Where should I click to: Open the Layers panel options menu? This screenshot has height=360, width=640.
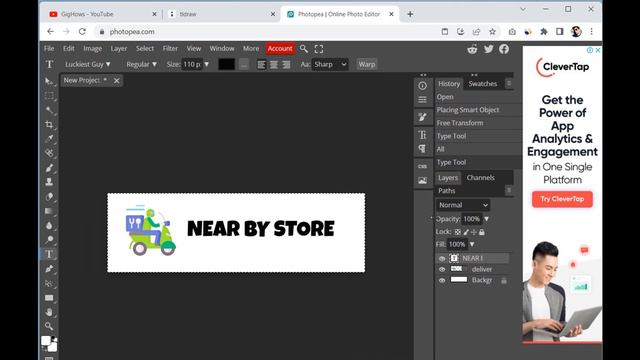(509, 191)
